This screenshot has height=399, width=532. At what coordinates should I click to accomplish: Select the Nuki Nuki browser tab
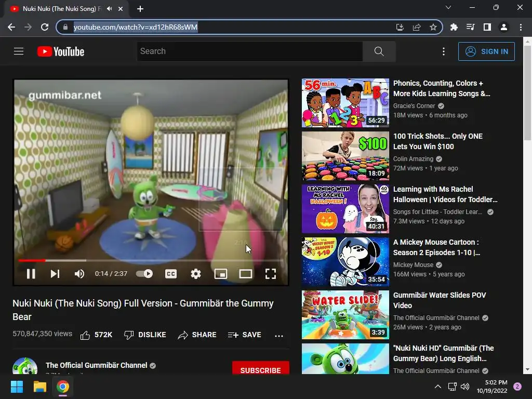click(x=66, y=9)
